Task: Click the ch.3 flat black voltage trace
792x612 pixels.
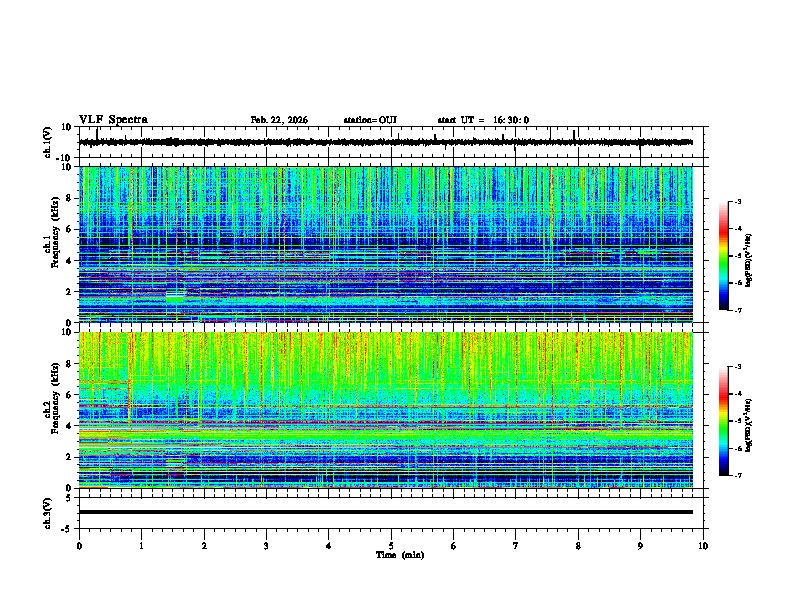Action: click(386, 512)
